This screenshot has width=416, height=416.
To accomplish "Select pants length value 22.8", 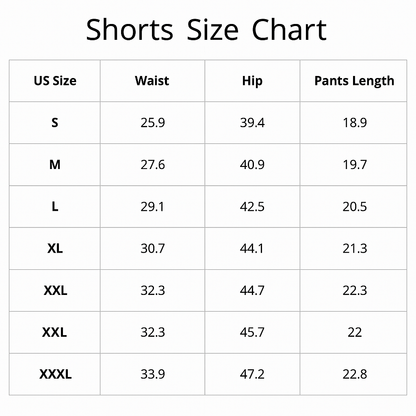I will [x=355, y=374].
